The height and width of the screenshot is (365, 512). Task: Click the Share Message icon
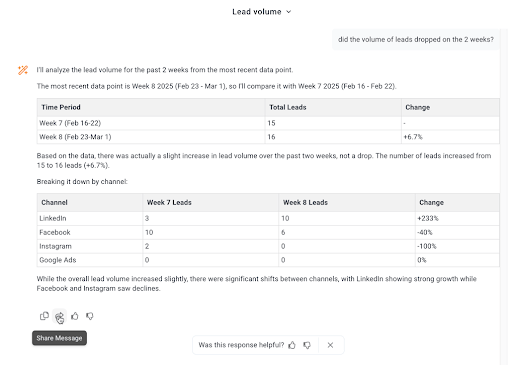(x=59, y=316)
